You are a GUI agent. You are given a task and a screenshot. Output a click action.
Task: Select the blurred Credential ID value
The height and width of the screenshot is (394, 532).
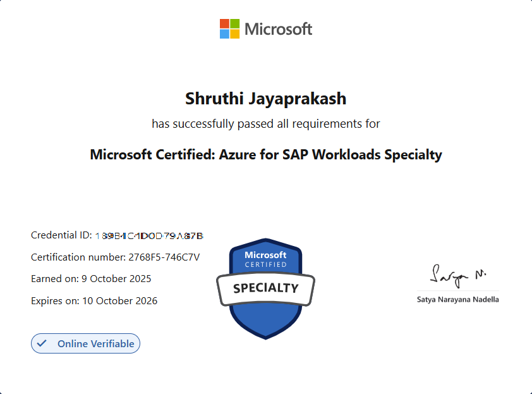149,236
